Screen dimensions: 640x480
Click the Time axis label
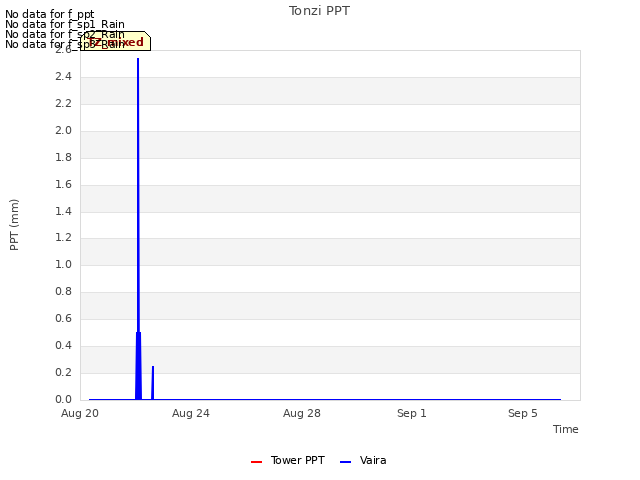(x=565, y=429)
